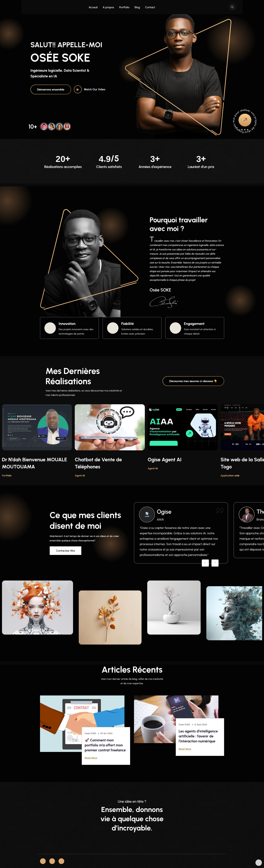Click the Démarrons ensemble button
264x868 pixels.
51,89
